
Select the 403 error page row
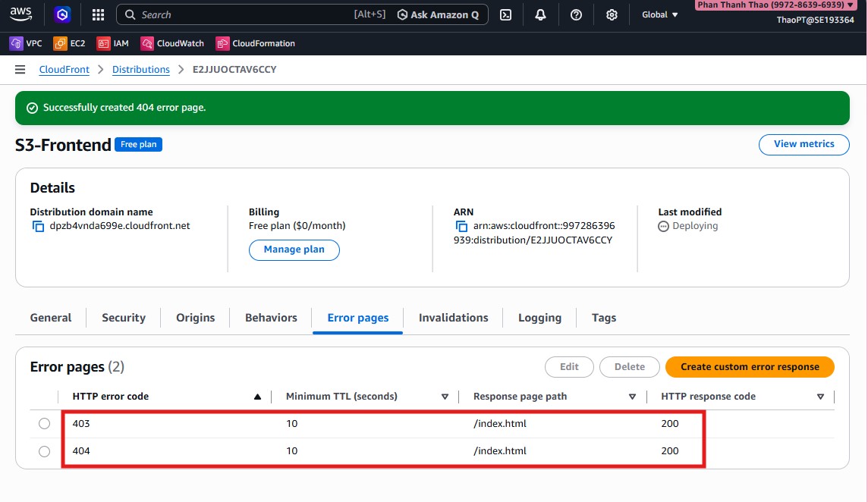[x=44, y=423]
